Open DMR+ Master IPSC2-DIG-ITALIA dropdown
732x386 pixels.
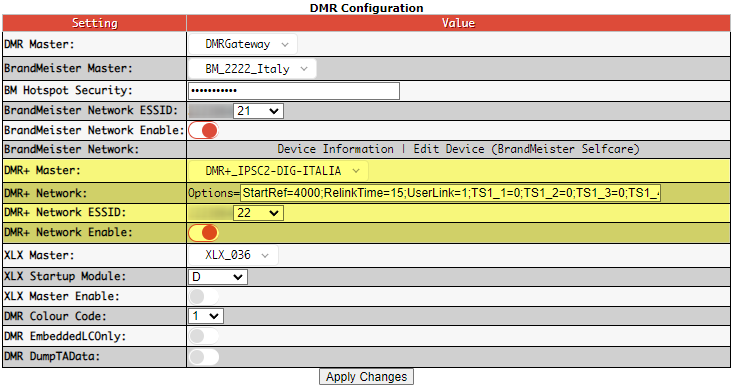(278, 171)
